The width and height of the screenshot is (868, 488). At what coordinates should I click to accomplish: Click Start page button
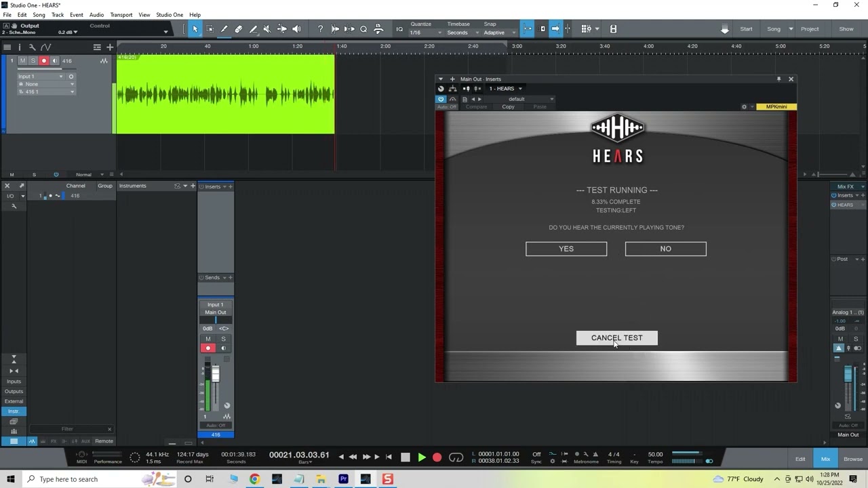(x=746, y=29)
